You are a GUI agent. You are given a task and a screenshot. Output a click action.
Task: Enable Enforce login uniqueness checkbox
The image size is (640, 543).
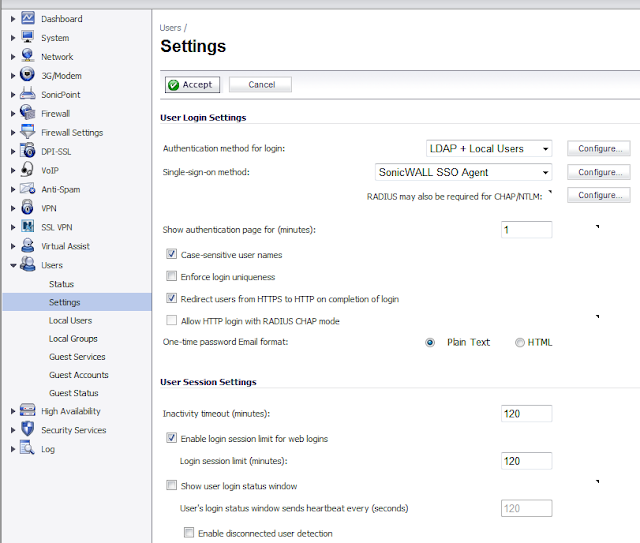[x=172, y=277]
